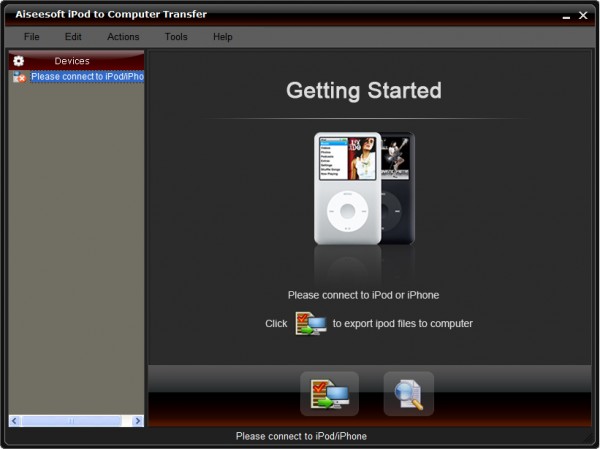Click the inline export icon beside 'Click' text
The height and width of the screenshot is (449, 600).
(310, 323)
